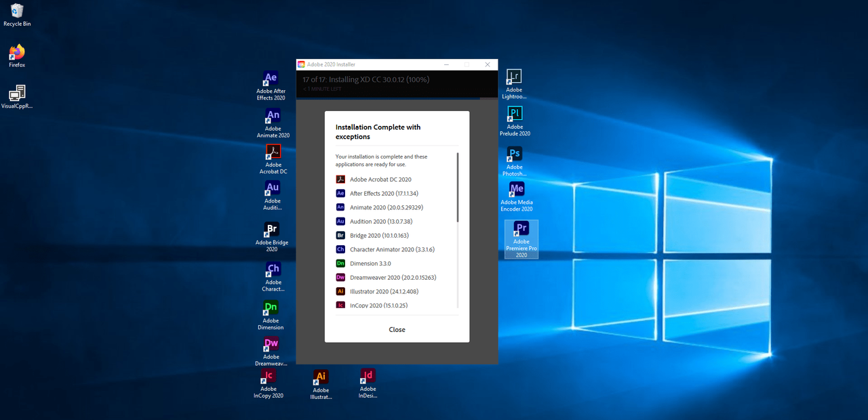
Task: Click the installer progress bar
Action: click(x=397, y=99)
